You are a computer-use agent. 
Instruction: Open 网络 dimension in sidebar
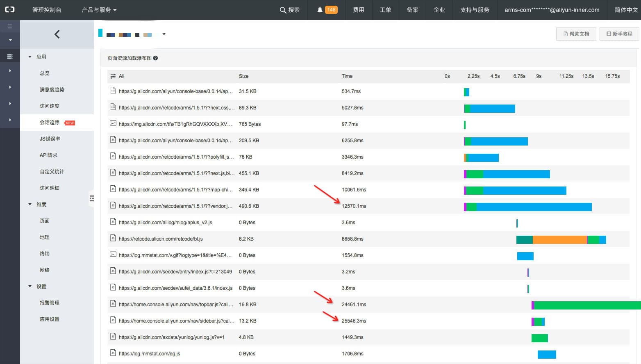(x=45, y=270)
